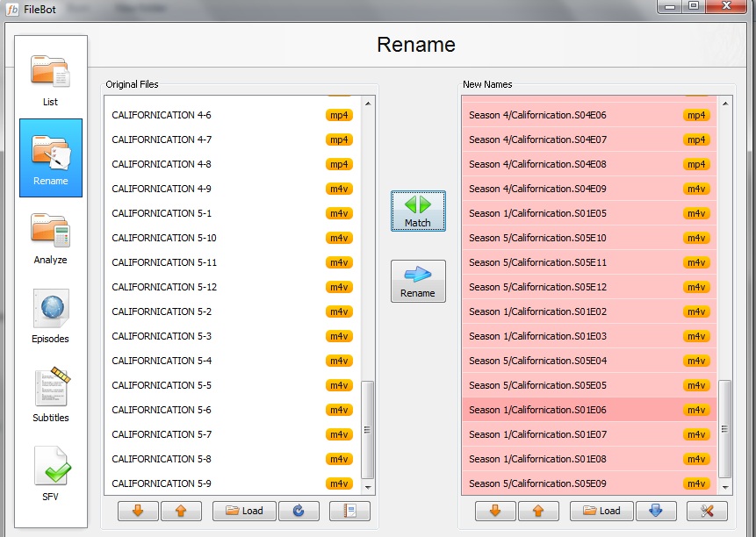This screenshot has width=756, height=537.
Task: Select file CALIFORNICATION 5-8
Action: point(233,459)
